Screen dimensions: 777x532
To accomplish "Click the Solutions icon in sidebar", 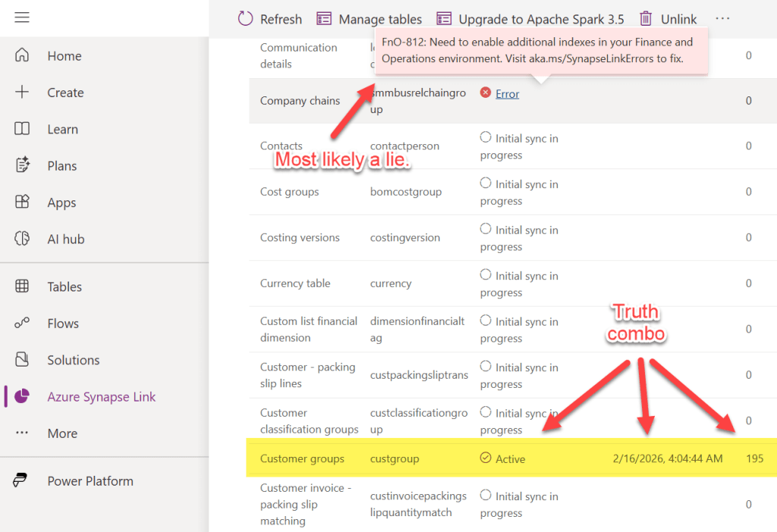I will coord(22,360).
